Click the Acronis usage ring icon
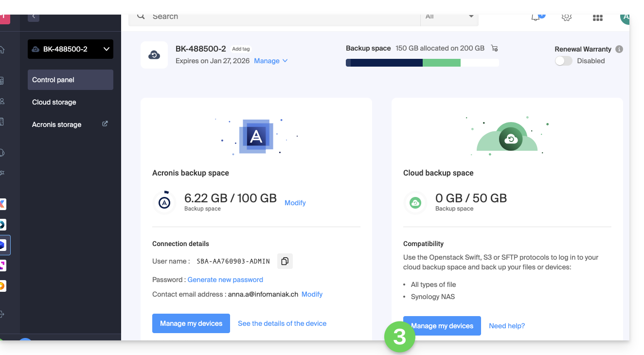Screen dimensions: 644x355 [x=164, y=202]
